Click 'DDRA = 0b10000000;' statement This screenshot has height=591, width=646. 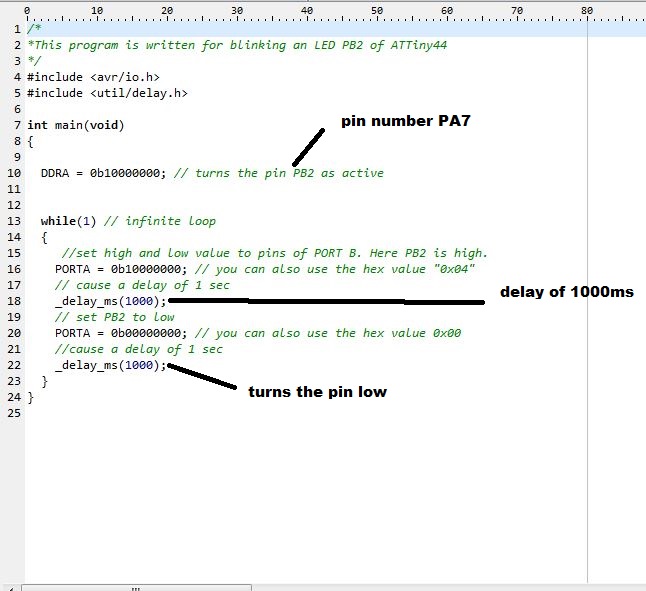103,173
